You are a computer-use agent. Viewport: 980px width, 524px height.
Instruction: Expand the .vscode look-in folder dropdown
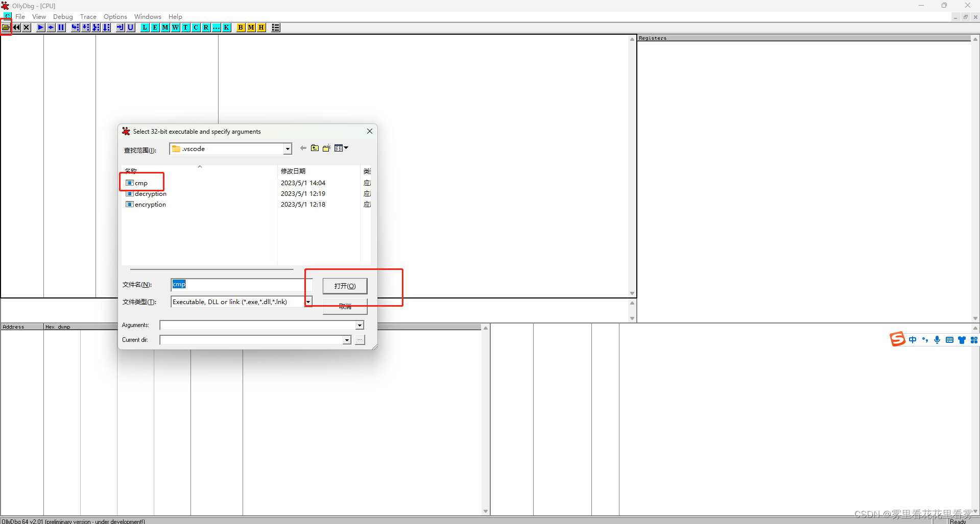click(x=288, y=149)
